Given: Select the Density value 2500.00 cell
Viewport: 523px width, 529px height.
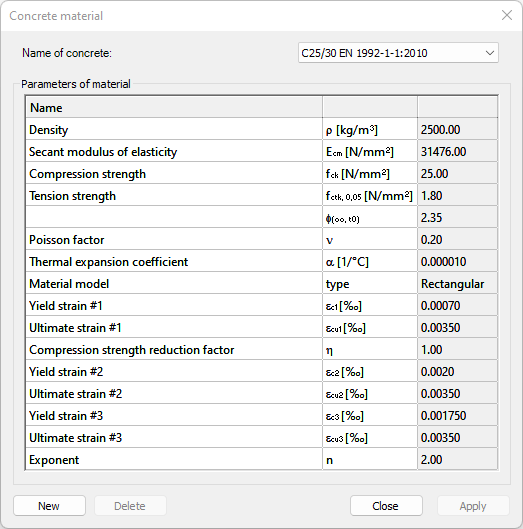Looking at the screenshot, I should [x=458, y=130].
